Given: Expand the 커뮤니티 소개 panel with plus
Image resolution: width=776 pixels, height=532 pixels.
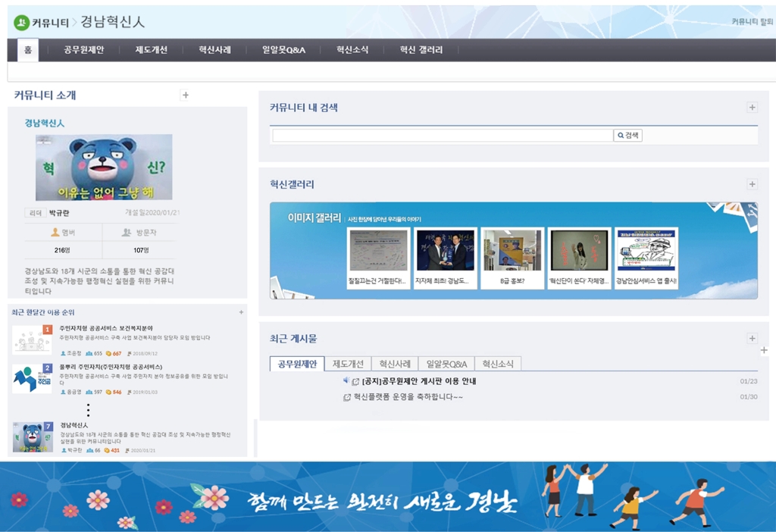Looking at the screenshot, I should click(186, 95).
